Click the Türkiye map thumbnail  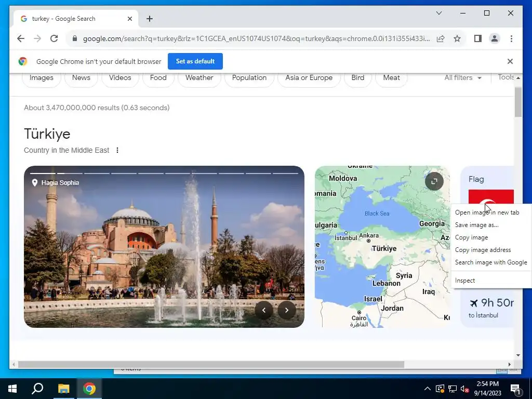(x=382, y=247)
